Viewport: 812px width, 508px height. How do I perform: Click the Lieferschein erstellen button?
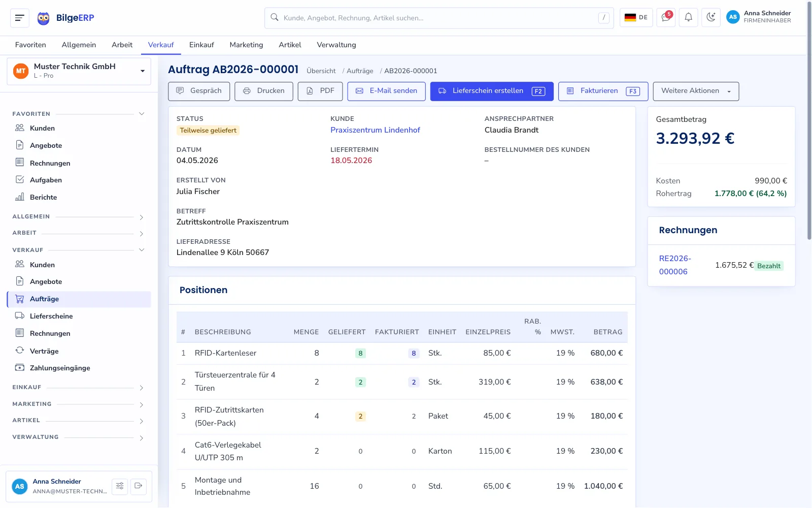(x=492, y=91)
